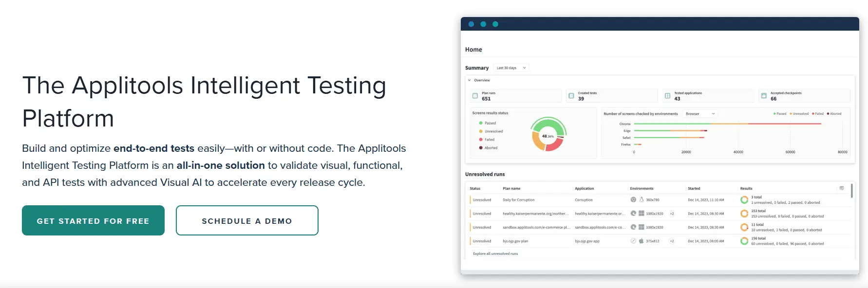Click the Edge bar in environments chart
868x288 pixels.
pyautogui.click(x=670, y=131)
